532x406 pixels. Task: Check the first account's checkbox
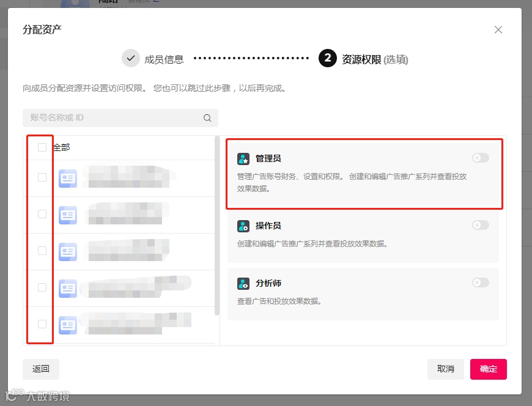tap(42, 177)
